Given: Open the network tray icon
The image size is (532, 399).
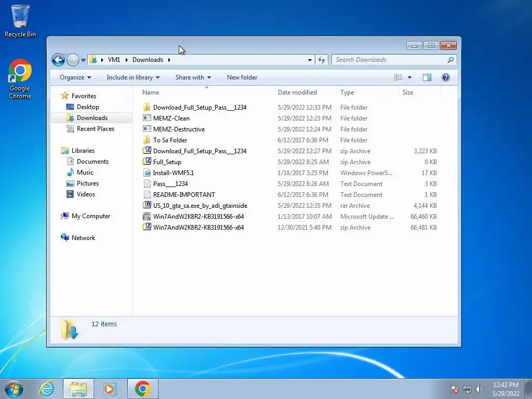Looking at the screenshot, I should tap(467, 389).
